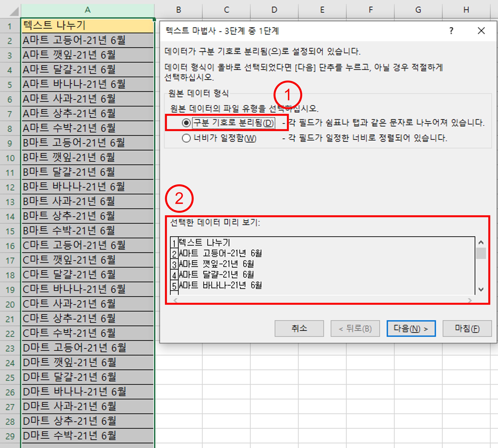Select column B header
This screenshot has width=498, height=448.
click(178, 10)
